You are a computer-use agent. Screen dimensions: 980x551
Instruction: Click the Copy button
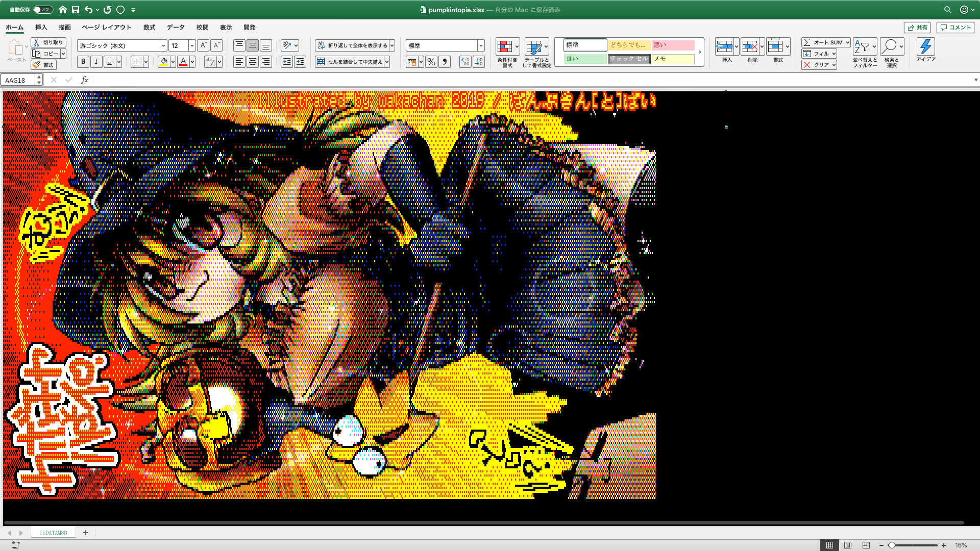tap(46, 54)
